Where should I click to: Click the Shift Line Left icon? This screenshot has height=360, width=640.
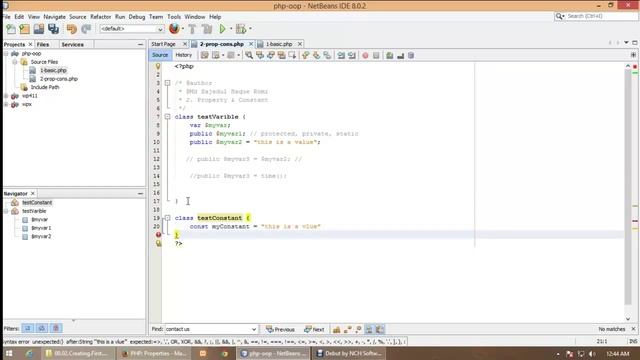[x=341, y=55]
